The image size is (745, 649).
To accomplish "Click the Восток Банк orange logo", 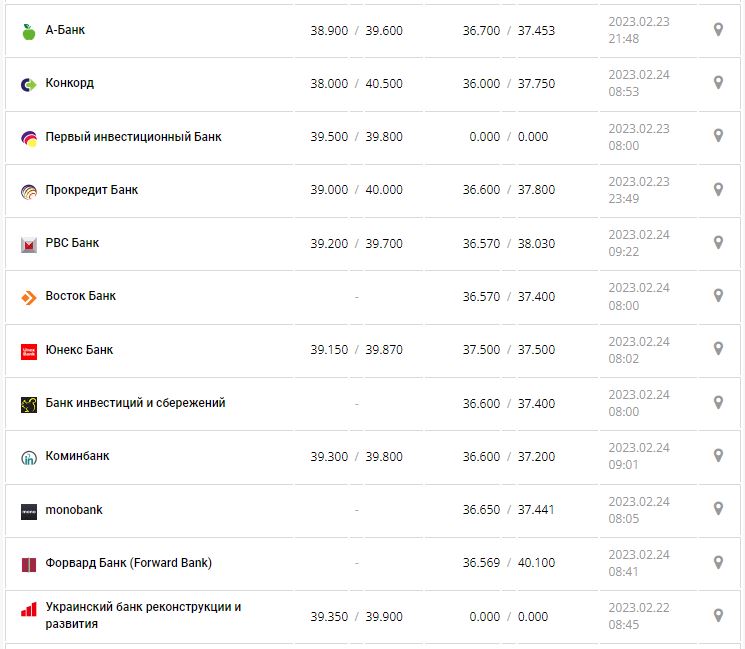I will pyautogui.click(x=28, y=297).
